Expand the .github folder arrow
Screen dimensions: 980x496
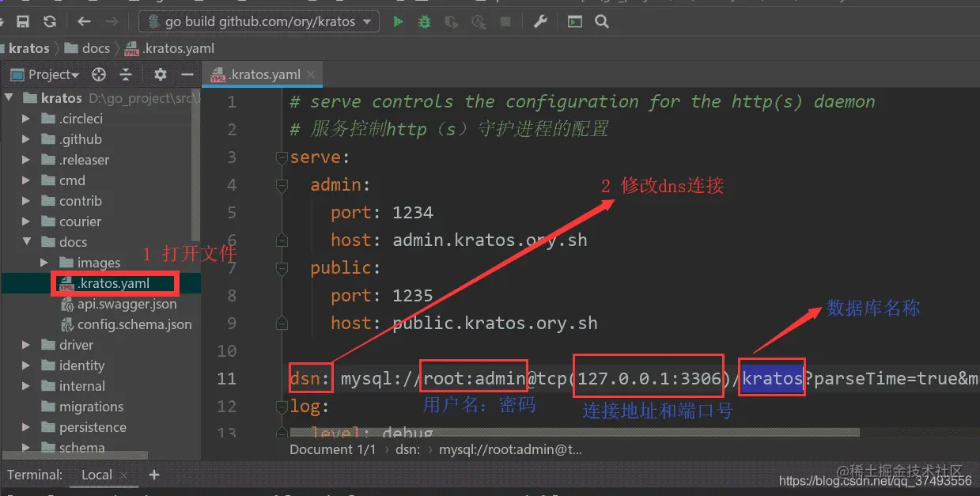pyautogui.click(x=27, y=139)
